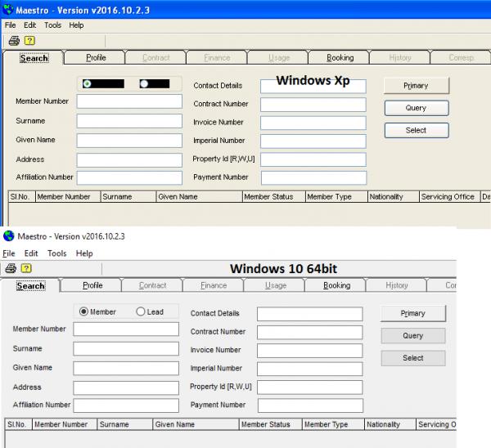The height and width of the screenshot is (448, 491).
Task: Focus Member Number field in Windows 10 window
Action: (126, 329)
